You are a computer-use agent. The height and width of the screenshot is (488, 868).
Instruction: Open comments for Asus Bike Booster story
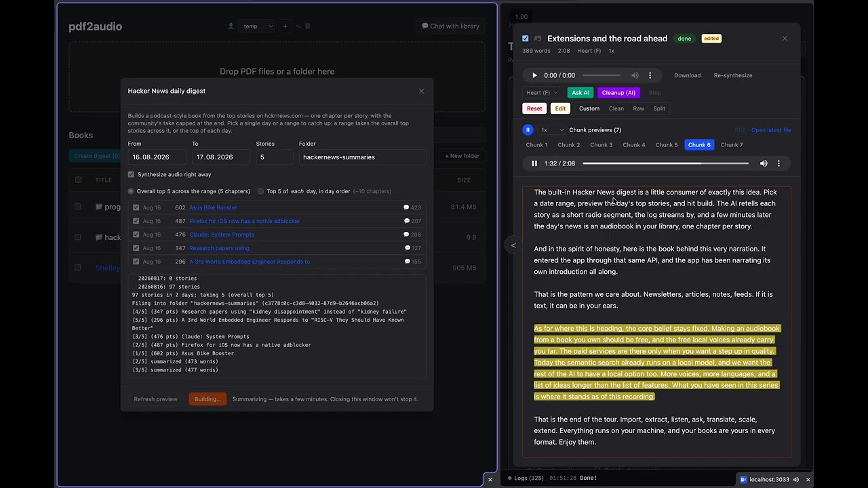coord(412,207)
